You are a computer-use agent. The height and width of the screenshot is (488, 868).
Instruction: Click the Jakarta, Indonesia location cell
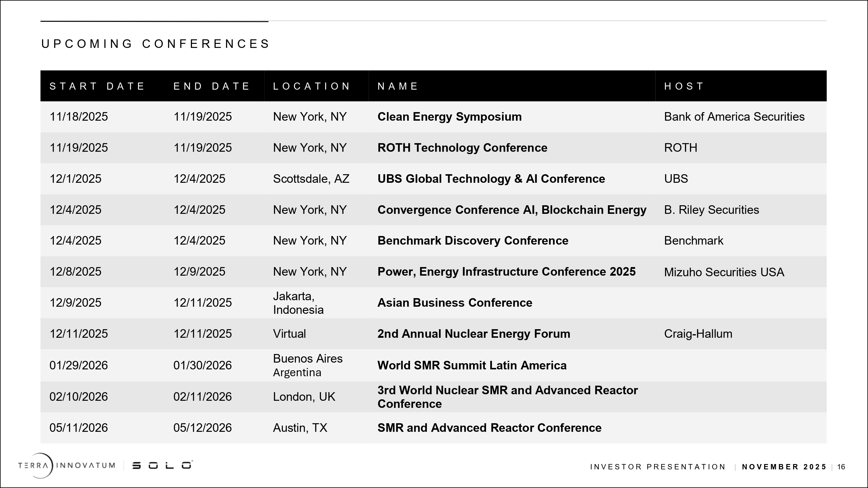(298, 303)
